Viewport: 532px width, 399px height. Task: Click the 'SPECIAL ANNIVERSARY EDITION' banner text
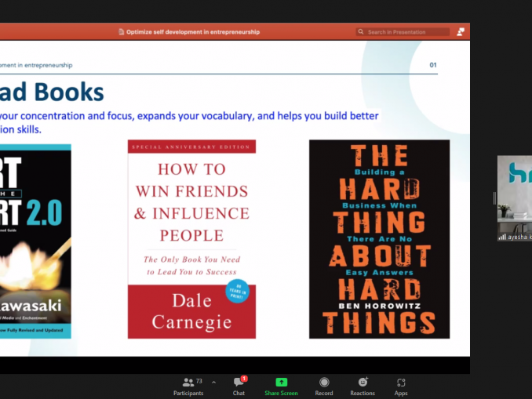click(191, 147)
